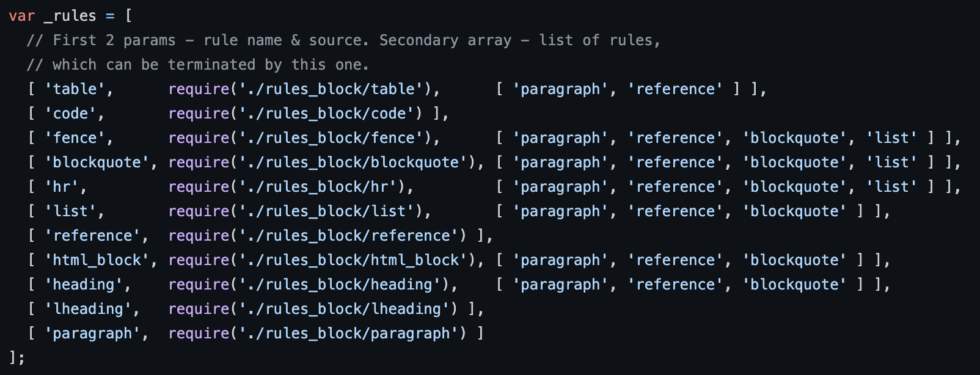Click 'reference' in the table line's array

(x=676, y=89)
